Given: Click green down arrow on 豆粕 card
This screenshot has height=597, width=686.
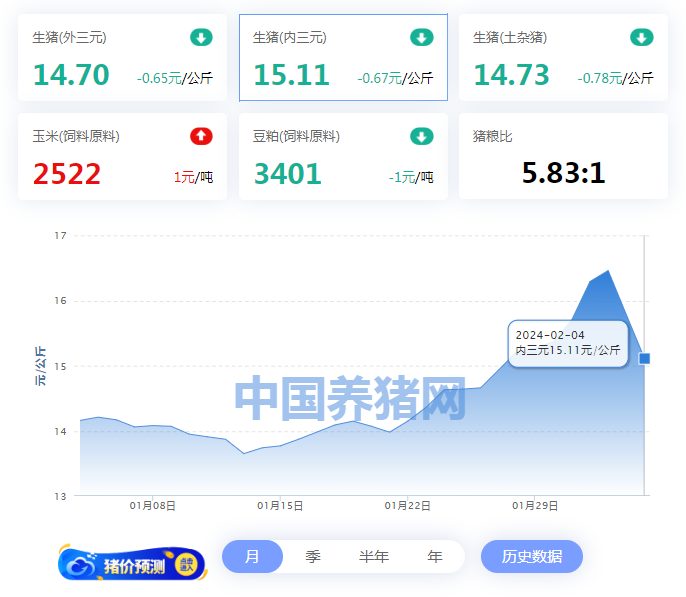Looking at the screenshot, I should coord(421,136).
